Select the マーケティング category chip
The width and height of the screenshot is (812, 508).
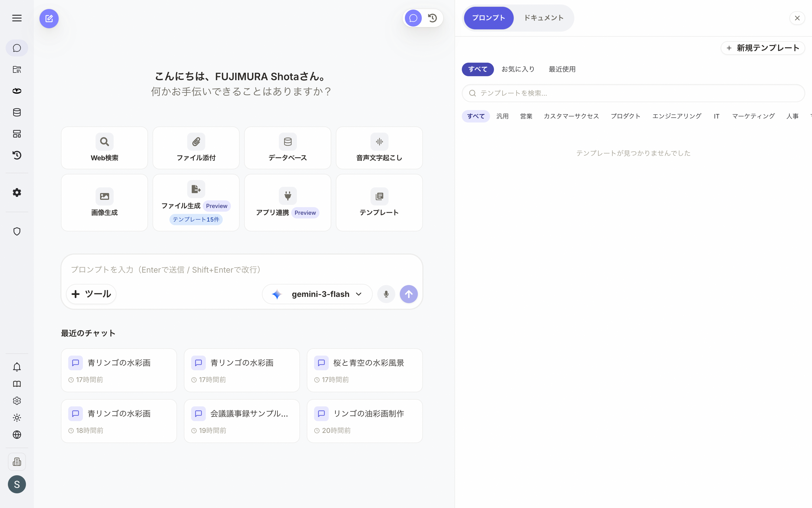753,116
